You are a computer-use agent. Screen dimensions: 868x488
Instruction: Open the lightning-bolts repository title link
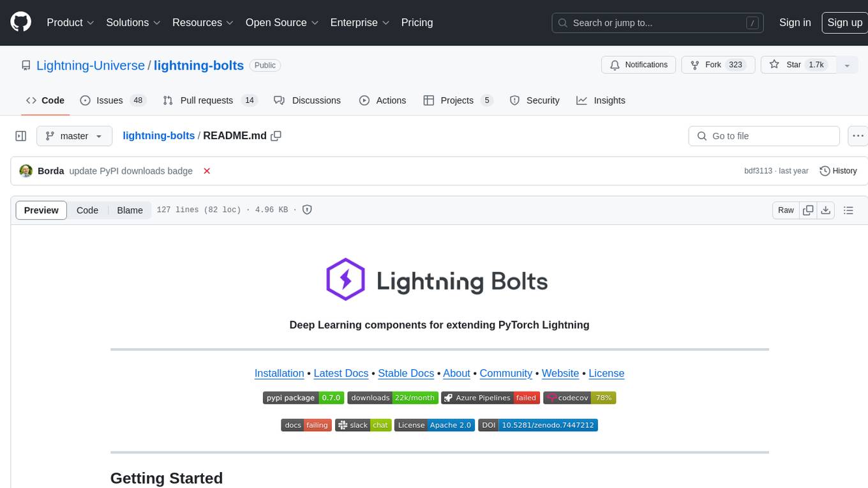[198, 65]
